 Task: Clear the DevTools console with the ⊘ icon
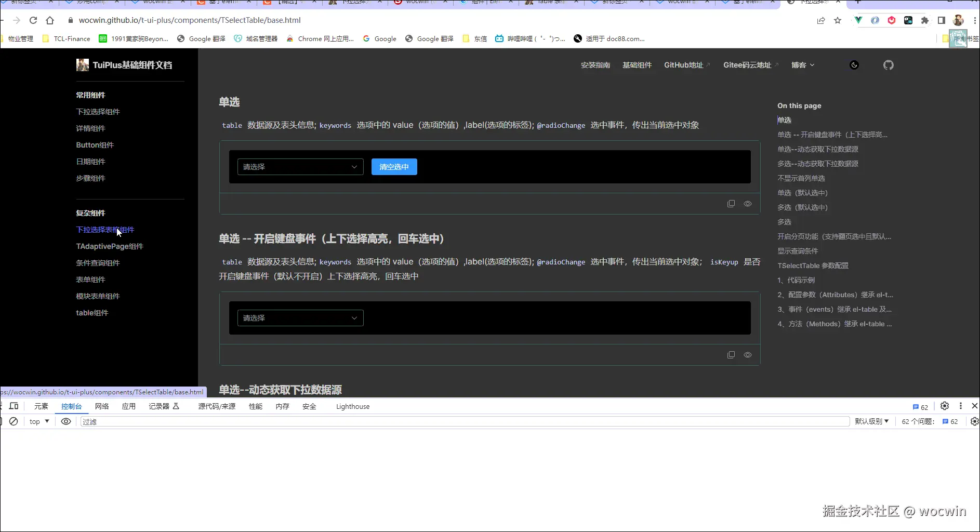tap(14, 421)
